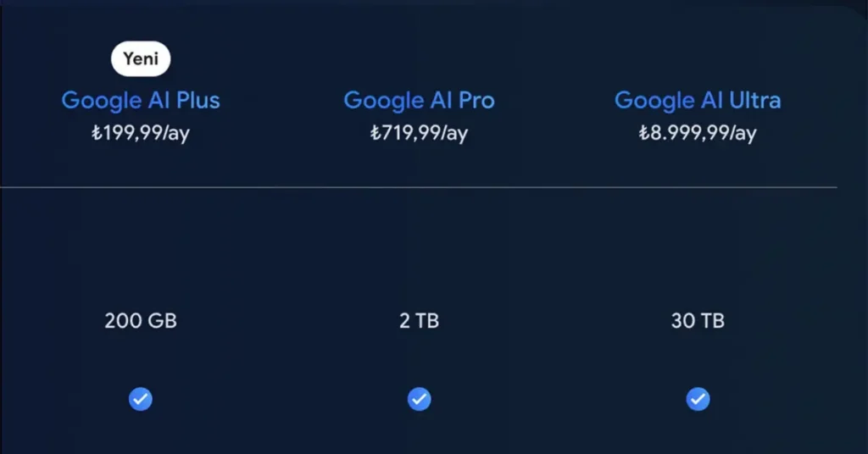
Task: Click the 200 GB storage value
Action: [x=141, y=321]
